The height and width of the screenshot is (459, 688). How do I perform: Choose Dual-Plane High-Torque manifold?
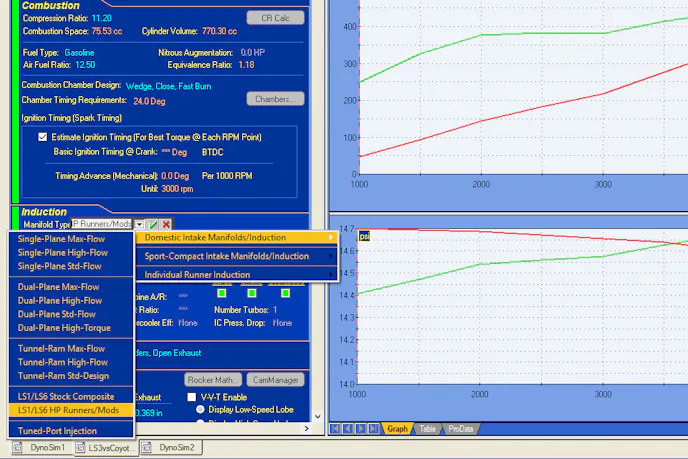pos(64,328)
